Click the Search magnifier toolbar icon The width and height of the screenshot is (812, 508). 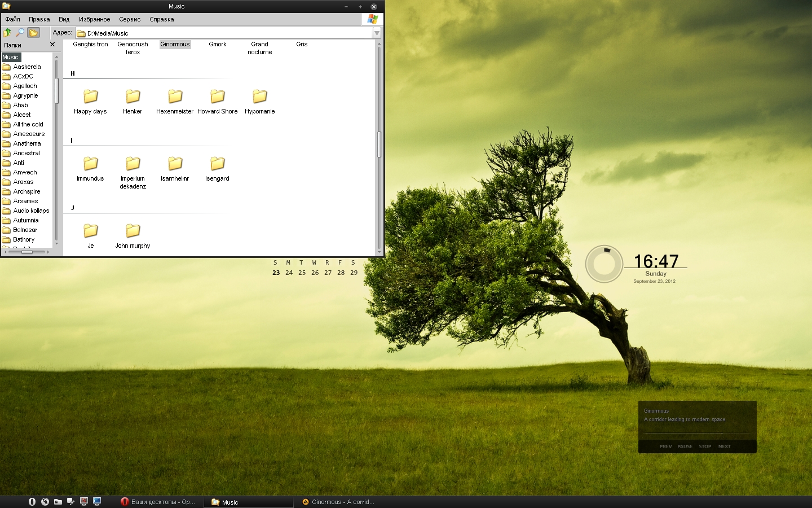(x=20, y=33)
